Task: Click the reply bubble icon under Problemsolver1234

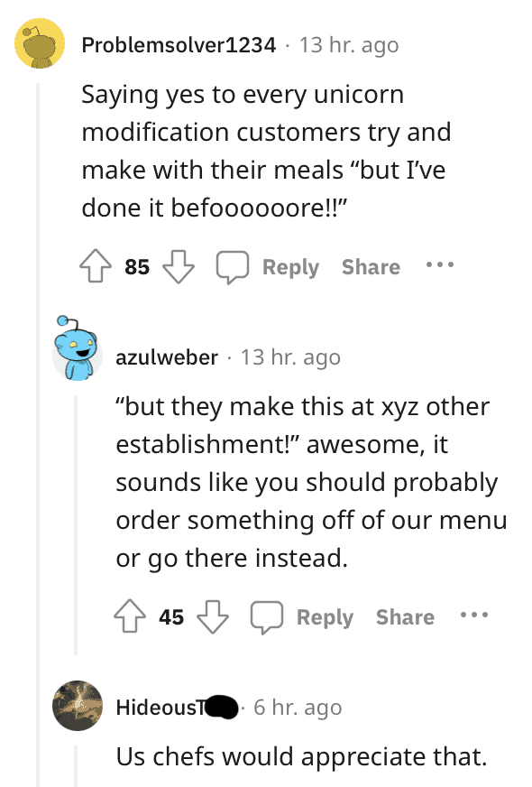Action: point(233,266)
